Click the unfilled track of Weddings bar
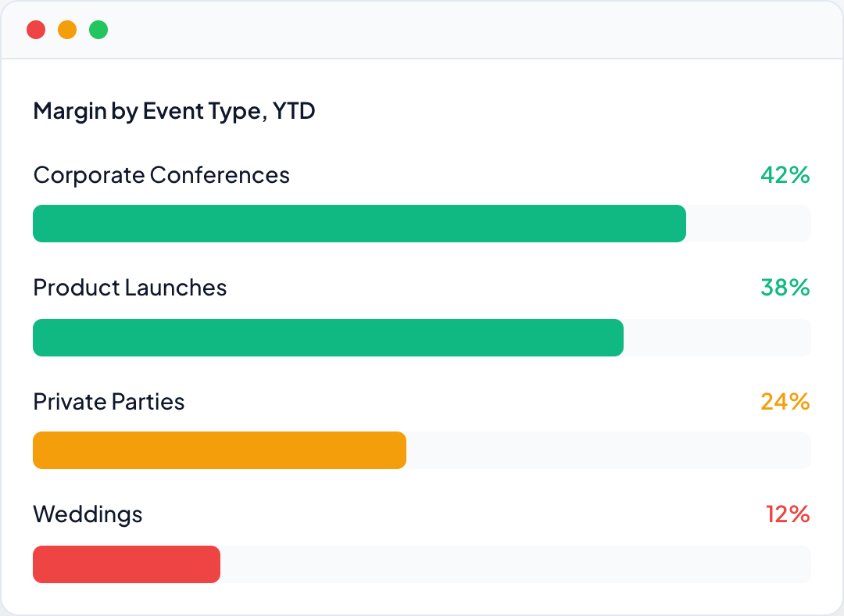Image resolution: width=844 pixels, height=616 pixels. click(515, 564)
